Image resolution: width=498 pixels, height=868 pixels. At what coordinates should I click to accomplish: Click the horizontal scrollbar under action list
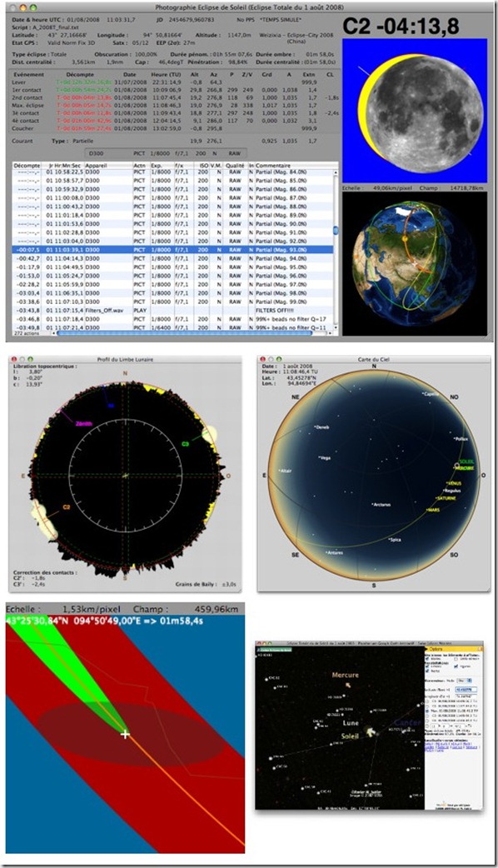coord(194,333)
